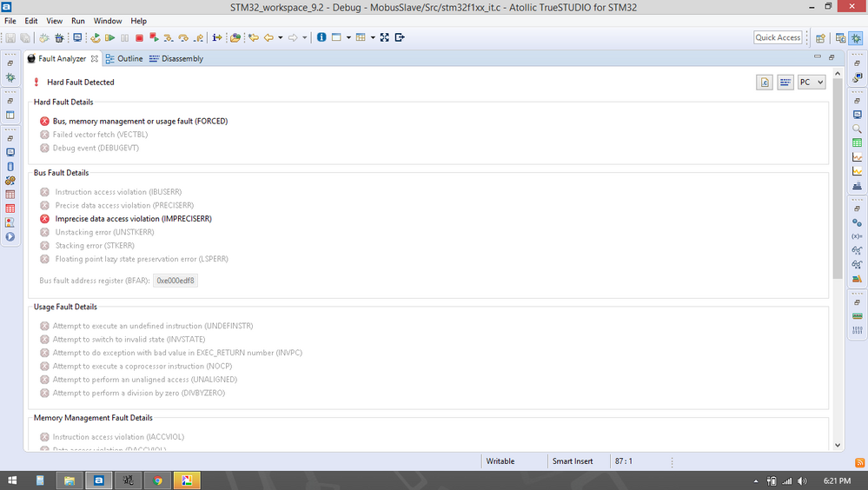Click the Open Element folder icon
868x490 pixels.
pos(235,37)
